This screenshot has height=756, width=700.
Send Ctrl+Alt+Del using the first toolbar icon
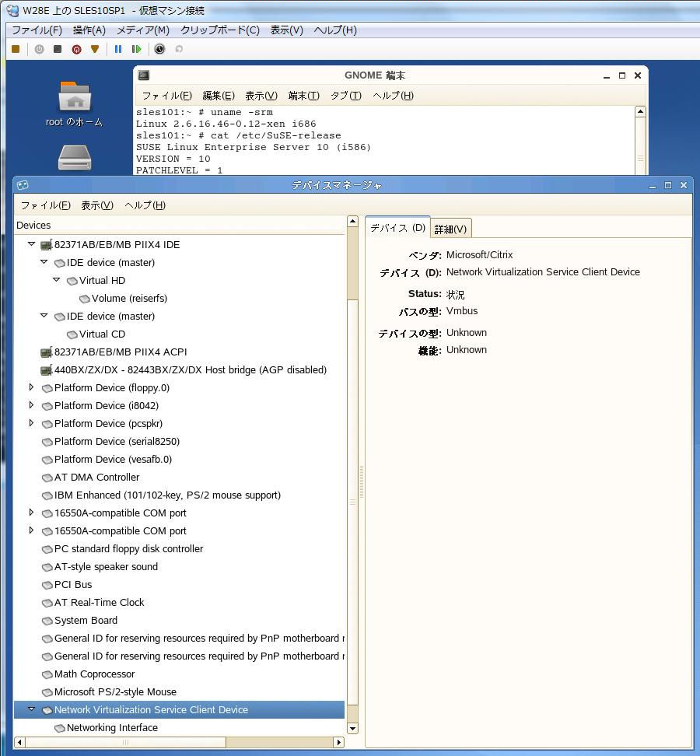point(16,49)
